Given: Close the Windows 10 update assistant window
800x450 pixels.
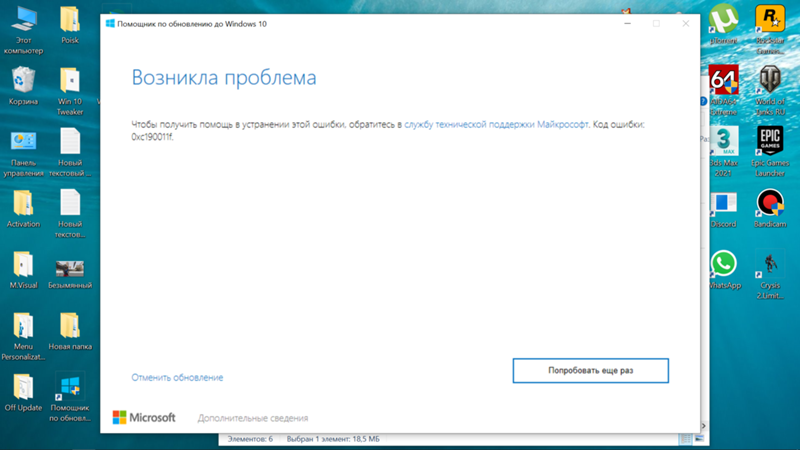Looking at the screenshot, I should tap(686, 23).
